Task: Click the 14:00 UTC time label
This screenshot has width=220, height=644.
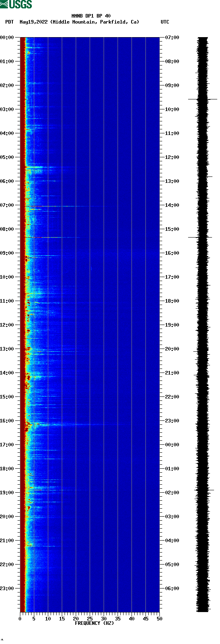Action: tap(172, 205)
